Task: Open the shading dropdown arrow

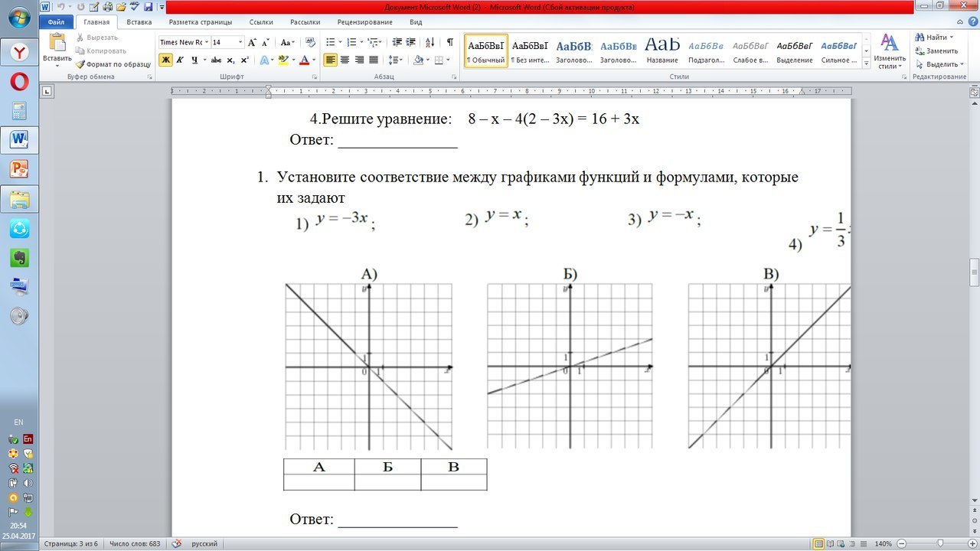Action: 428,60
